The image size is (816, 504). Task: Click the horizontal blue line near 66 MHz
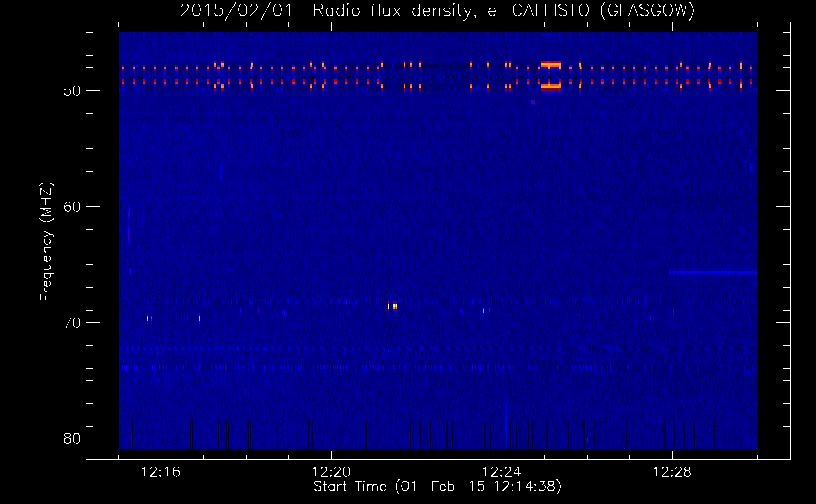[713, 272]
